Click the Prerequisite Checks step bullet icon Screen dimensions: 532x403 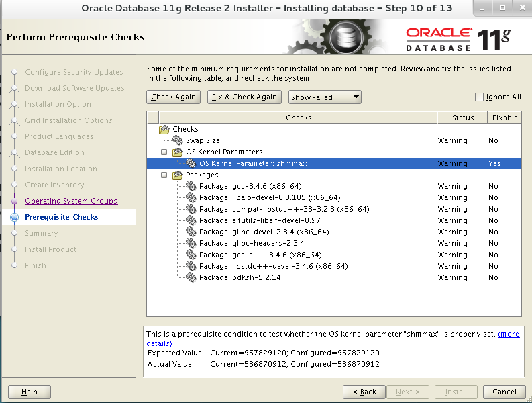[x=14, y=217]
